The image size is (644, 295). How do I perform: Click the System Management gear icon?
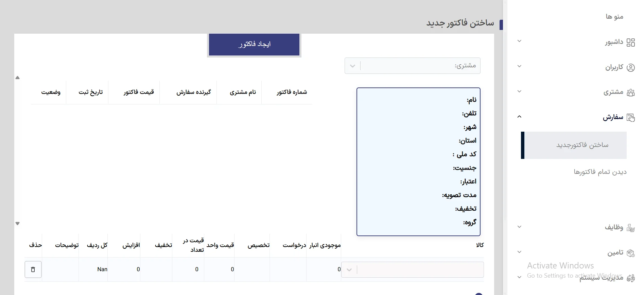tap(630, 278)
